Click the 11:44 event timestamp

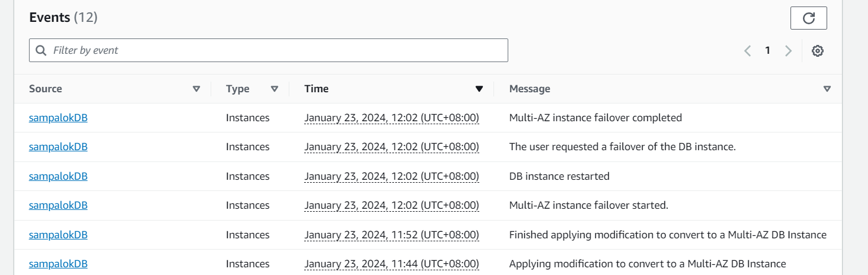tap(391, 264)
